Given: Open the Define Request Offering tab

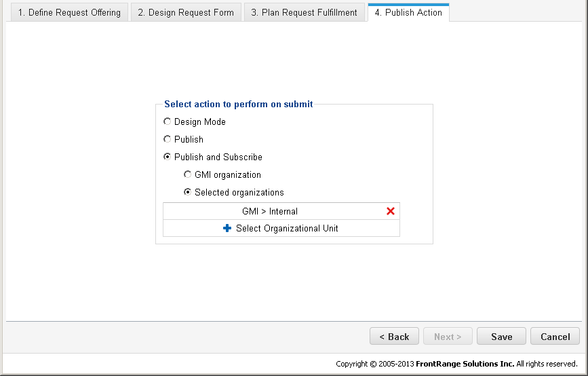Looking at the screenshot, I should pos(69,12).
